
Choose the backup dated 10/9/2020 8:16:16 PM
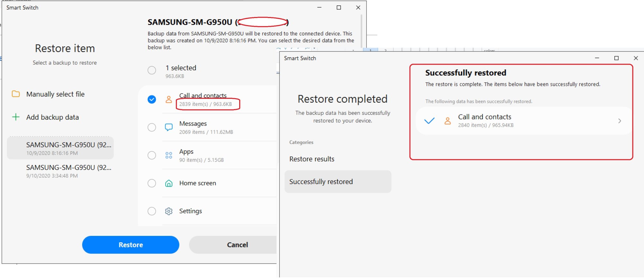pos(61,148)
